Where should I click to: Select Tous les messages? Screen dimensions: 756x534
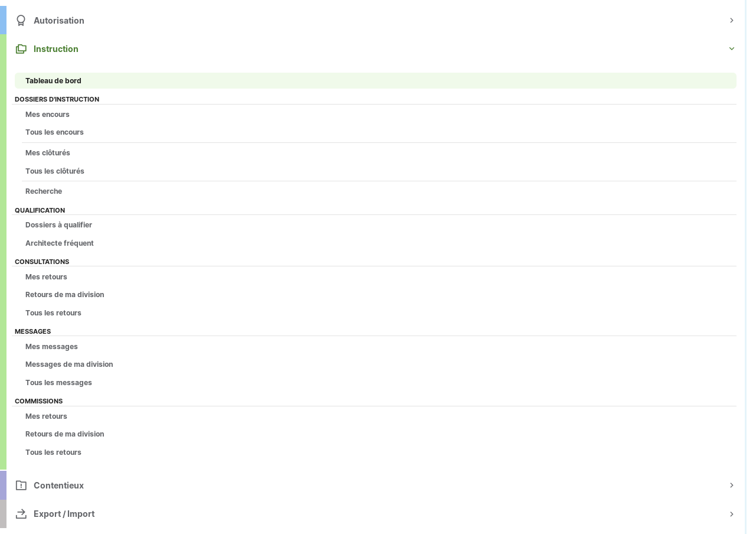click(58, 383)
